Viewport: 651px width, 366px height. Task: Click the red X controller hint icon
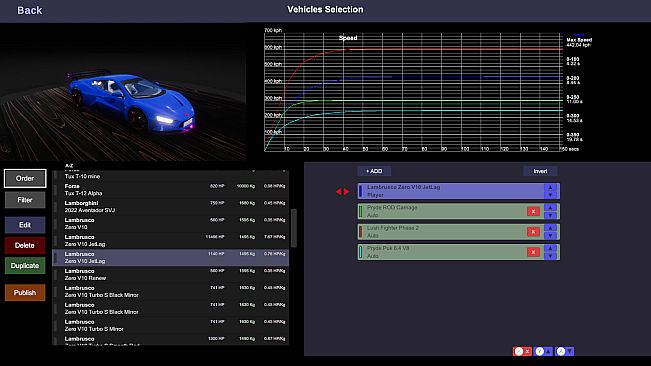coord(522,351)
